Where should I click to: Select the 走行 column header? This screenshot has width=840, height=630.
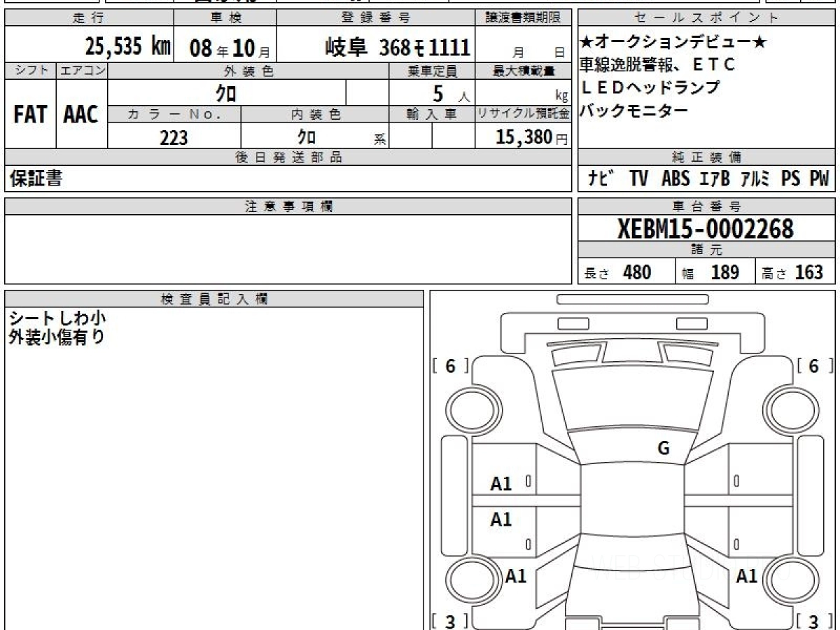click(88, 18)
